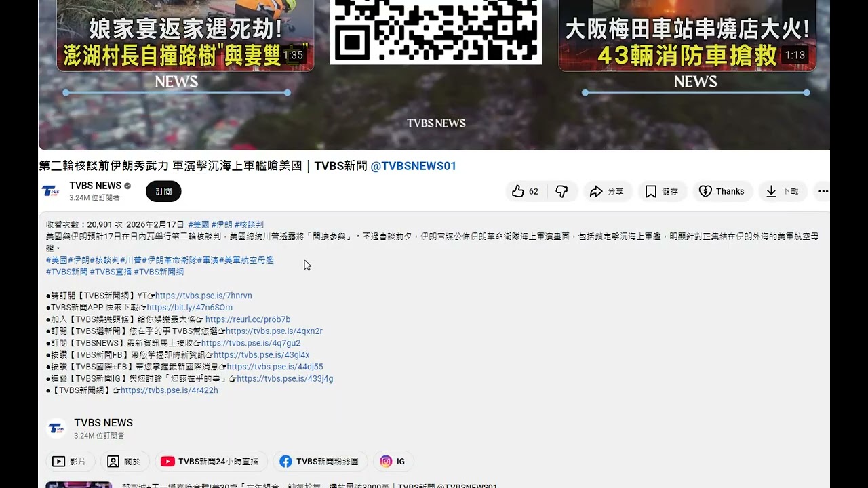868x488 pixels.
Task: Open the more actions three-dot menu
Action: (823, 192)
